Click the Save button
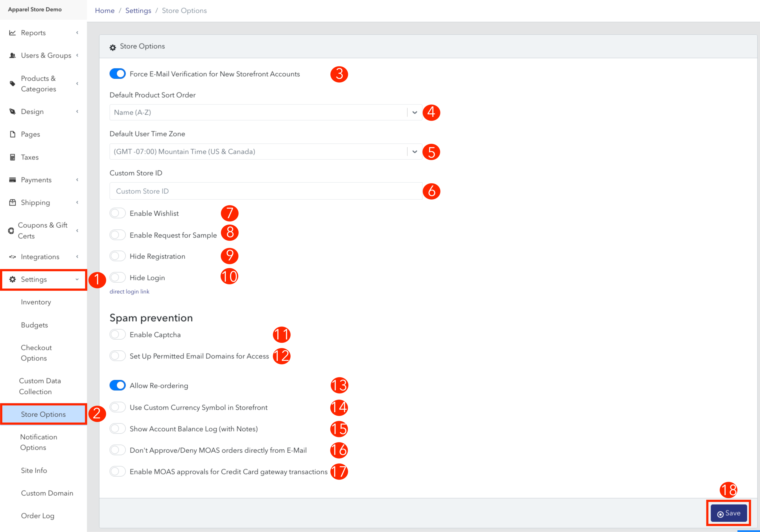 [x=729, y=513]
